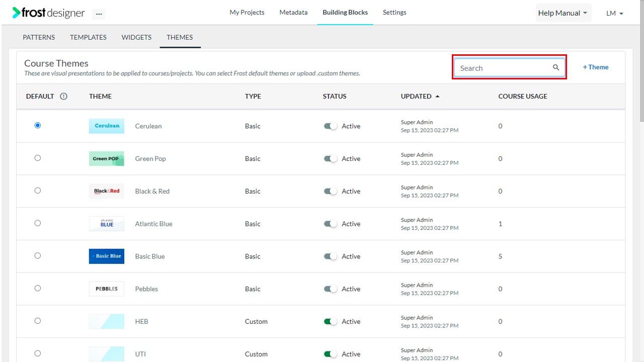Click the Black & Red theme name
The height and width of the screenshot is (362, 644).
point(152,191)
